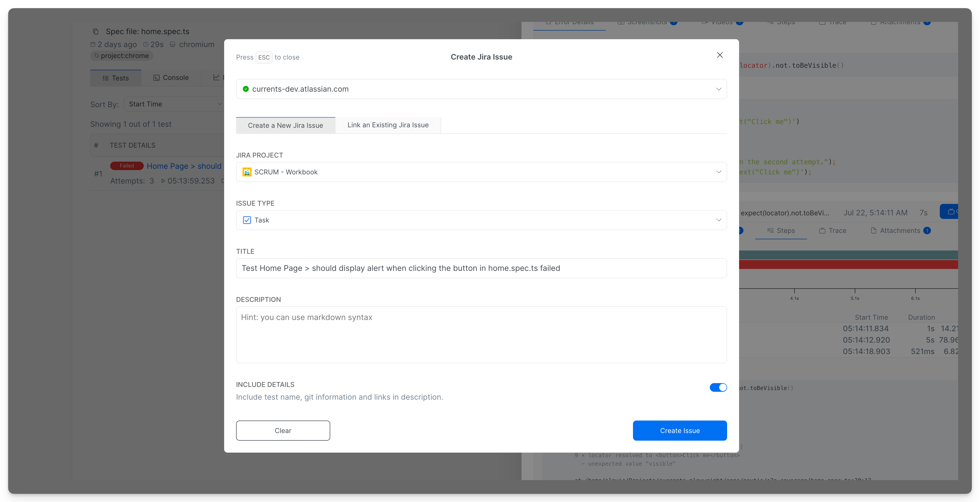Viewport: 980px width, 502px height.
Task: Click the project:chrome tag icon
Action: (x=97, y=55)
